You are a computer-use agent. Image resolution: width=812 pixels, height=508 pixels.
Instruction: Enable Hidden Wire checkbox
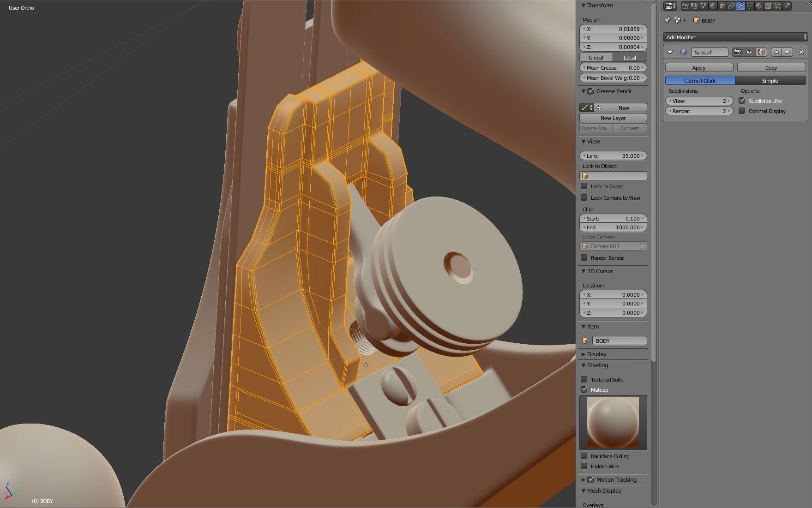(x=584, y=466)
